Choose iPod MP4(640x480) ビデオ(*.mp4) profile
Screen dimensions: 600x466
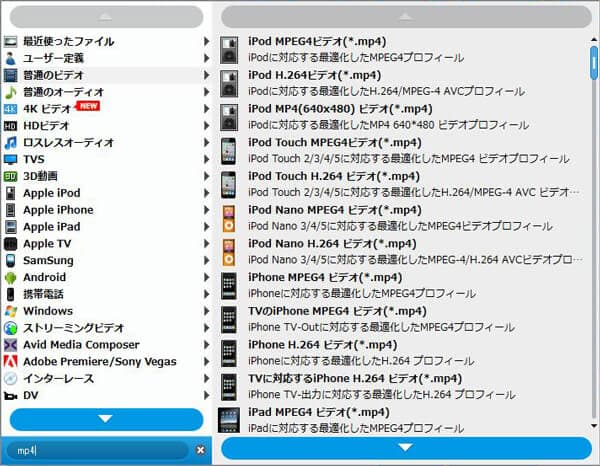(402, 117)
